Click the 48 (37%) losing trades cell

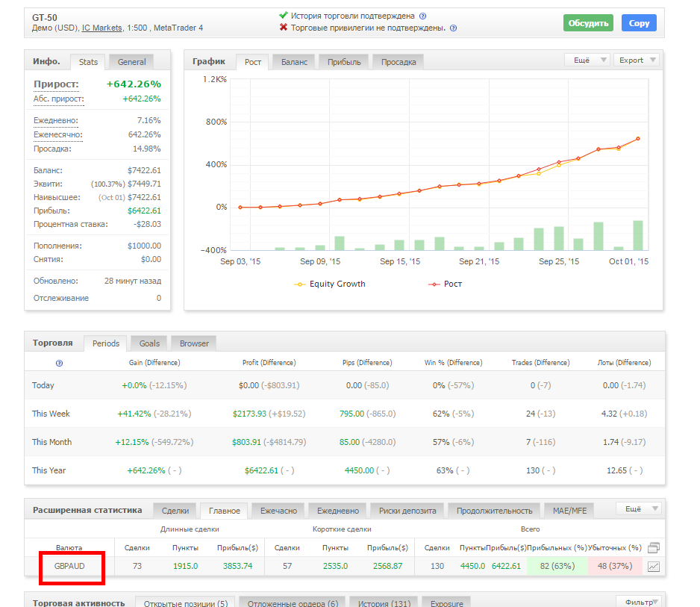615,566
